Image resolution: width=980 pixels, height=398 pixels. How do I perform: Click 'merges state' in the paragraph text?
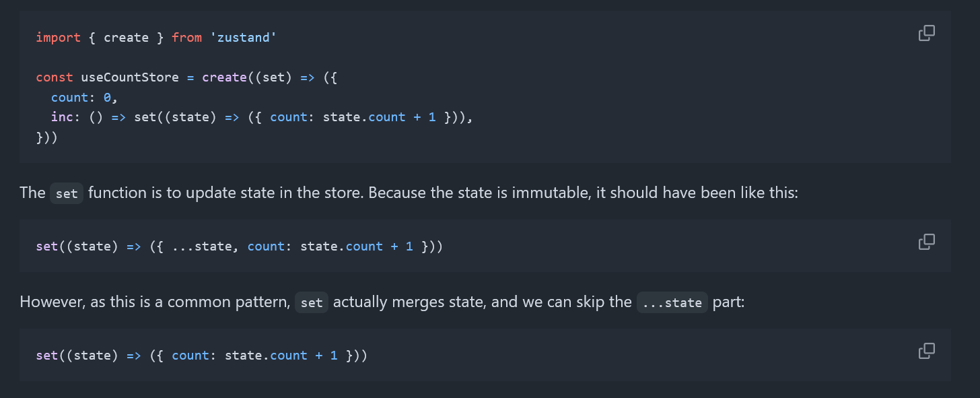coord(444,302)
